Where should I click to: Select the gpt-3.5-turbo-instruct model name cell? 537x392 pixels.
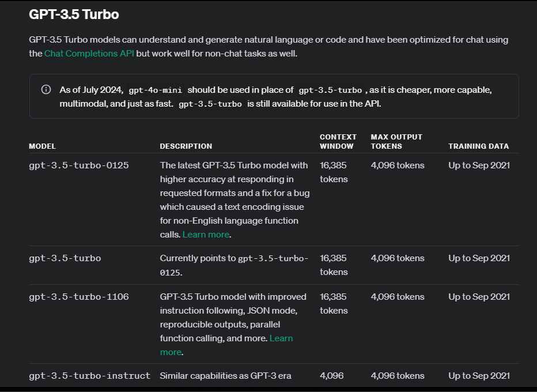pos(90,376)
